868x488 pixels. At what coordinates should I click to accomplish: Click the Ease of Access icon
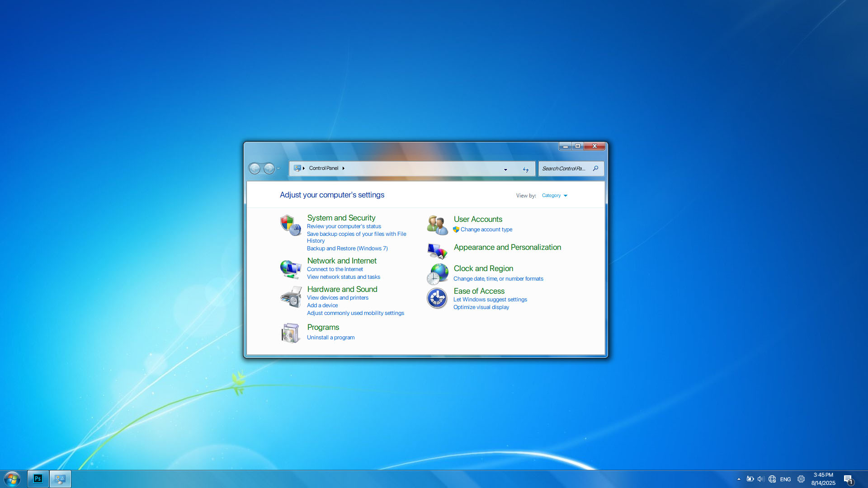(x=437, y=298)
